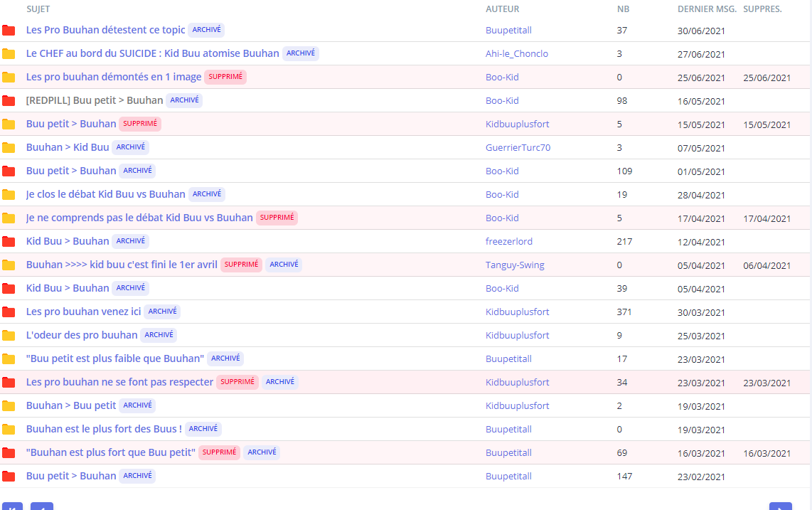Click the ARCHIVÉ badge on "L'odeur des pro buuhan"
Viewport: 812px width, 510px height.
(x=159, y=335)
